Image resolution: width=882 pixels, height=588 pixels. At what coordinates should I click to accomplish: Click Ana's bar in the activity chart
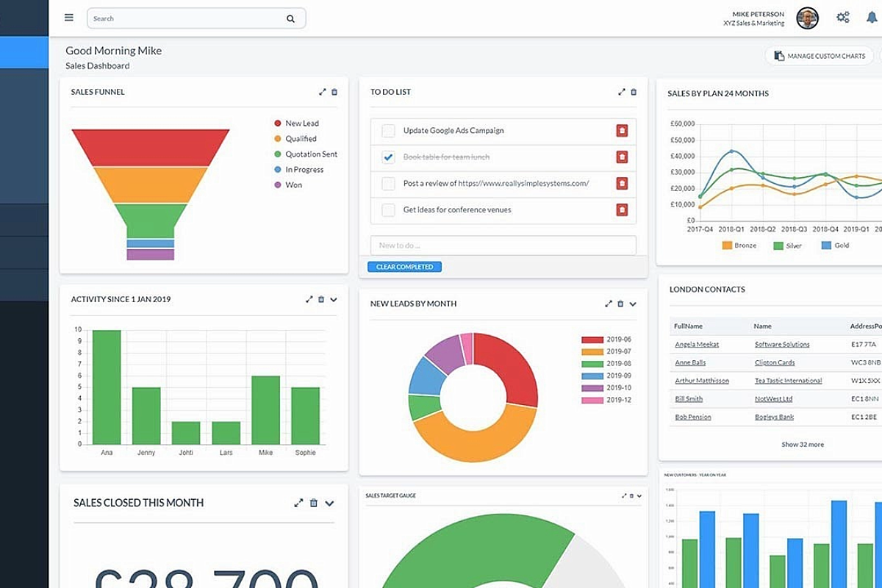tap(107, 387)
